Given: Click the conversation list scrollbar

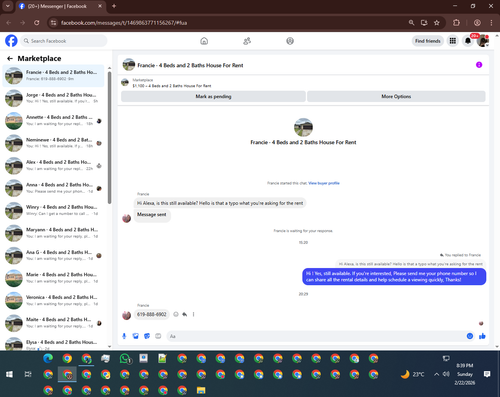Looking at the screenshot, I should (x=109, y=137).
